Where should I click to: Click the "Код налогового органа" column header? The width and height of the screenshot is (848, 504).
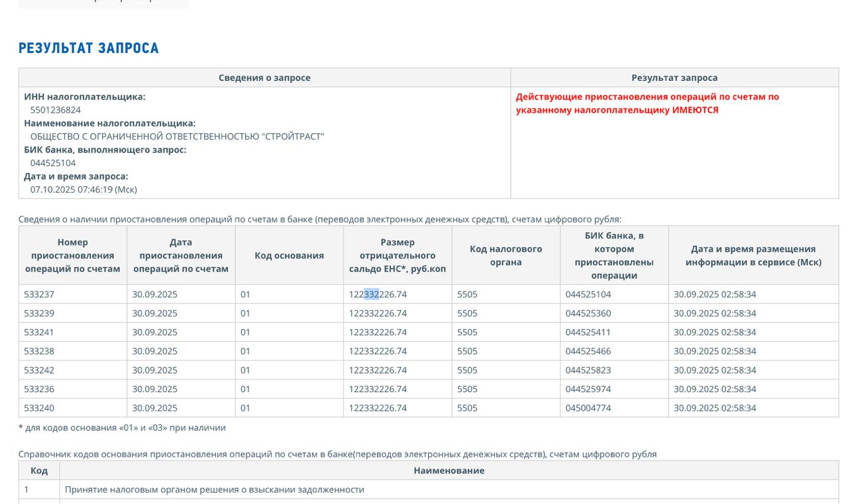pos(505,256)
